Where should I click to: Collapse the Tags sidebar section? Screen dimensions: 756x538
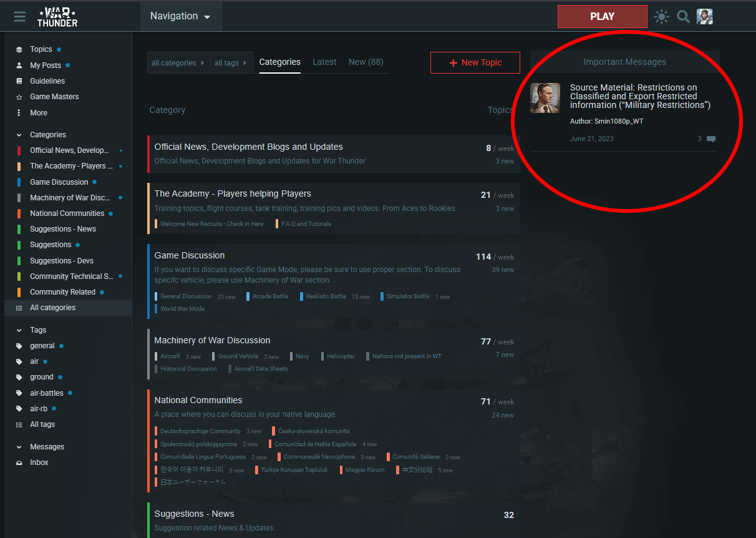click(x=19, y=330)
